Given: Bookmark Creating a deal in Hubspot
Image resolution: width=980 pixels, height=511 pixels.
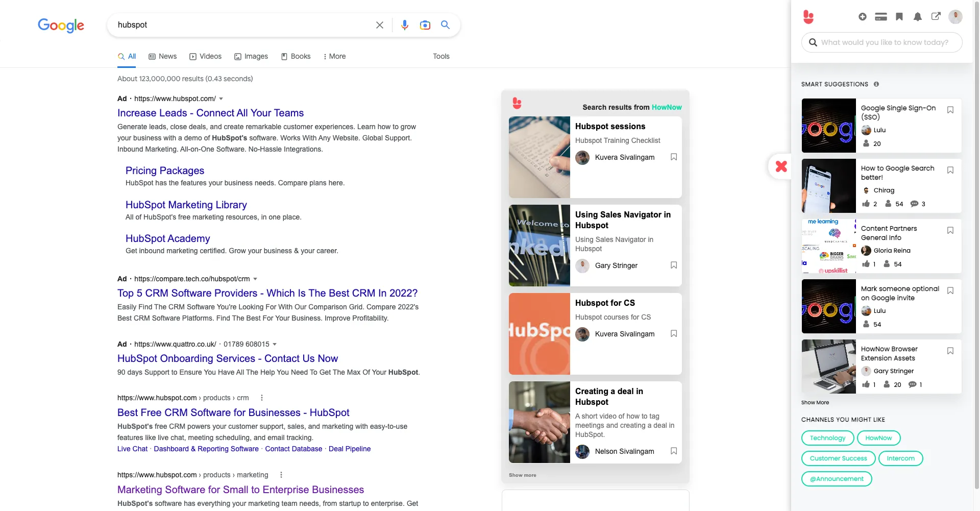Looking at the screenshot, I should (x=674, y=451).
